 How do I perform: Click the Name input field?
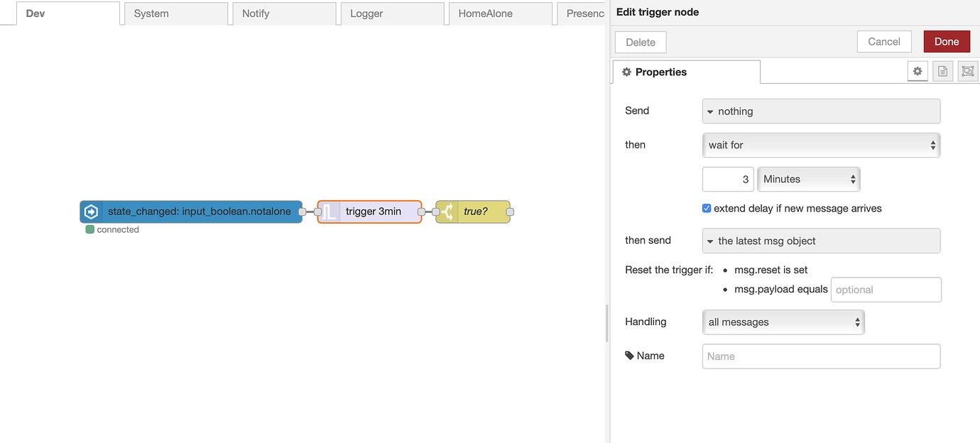tap(821, 356)
